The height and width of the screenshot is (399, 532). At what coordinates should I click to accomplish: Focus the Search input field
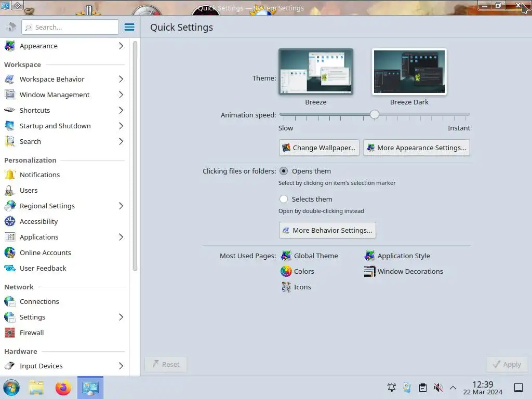coord(70,27)
